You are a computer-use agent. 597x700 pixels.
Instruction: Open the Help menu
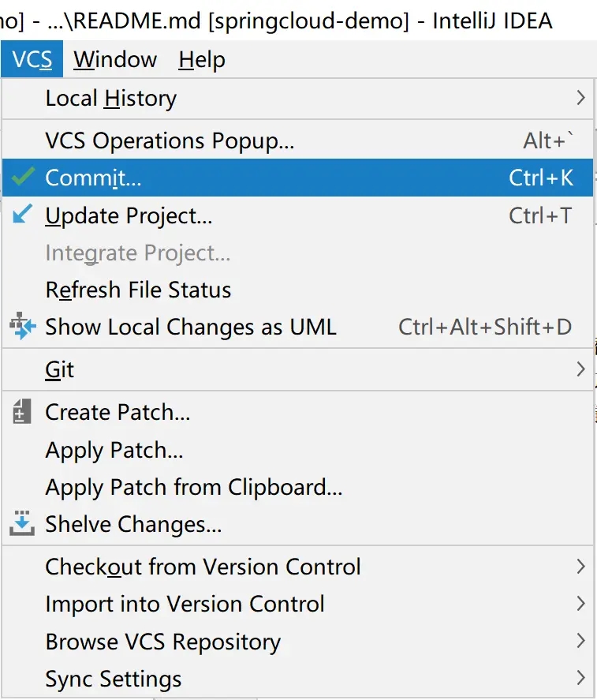(x=202, y=59)
